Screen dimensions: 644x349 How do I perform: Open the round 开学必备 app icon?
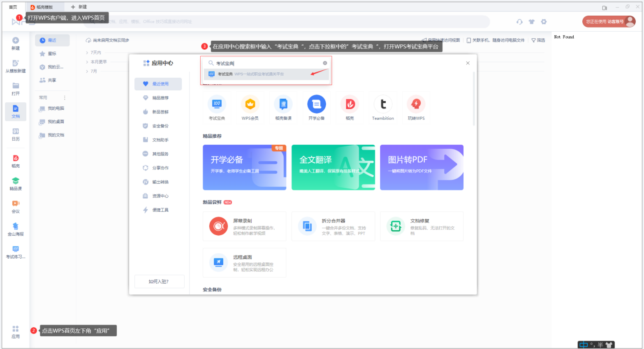coord(317,104)
